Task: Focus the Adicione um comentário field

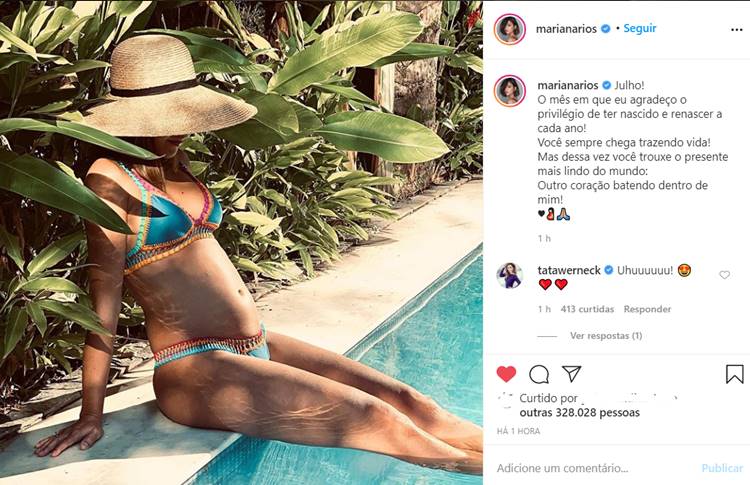Action: pyautogui.click(x=593, y=468)
